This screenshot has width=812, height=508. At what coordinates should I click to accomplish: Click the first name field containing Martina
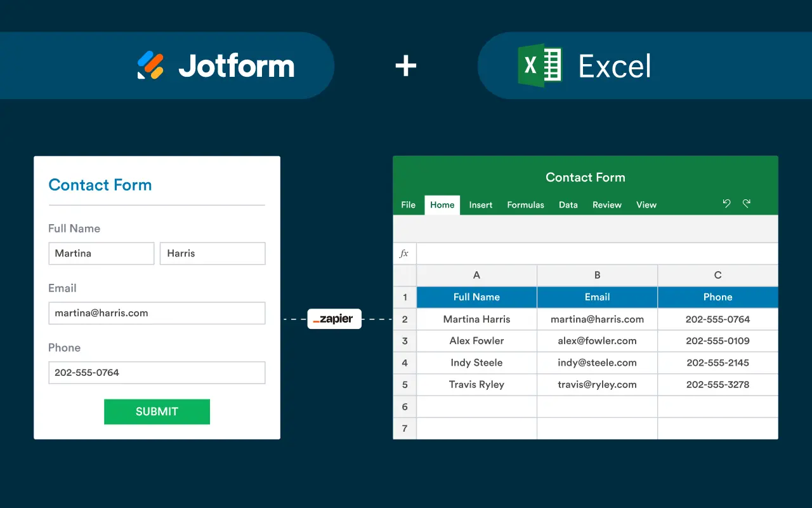pos(101,253)
